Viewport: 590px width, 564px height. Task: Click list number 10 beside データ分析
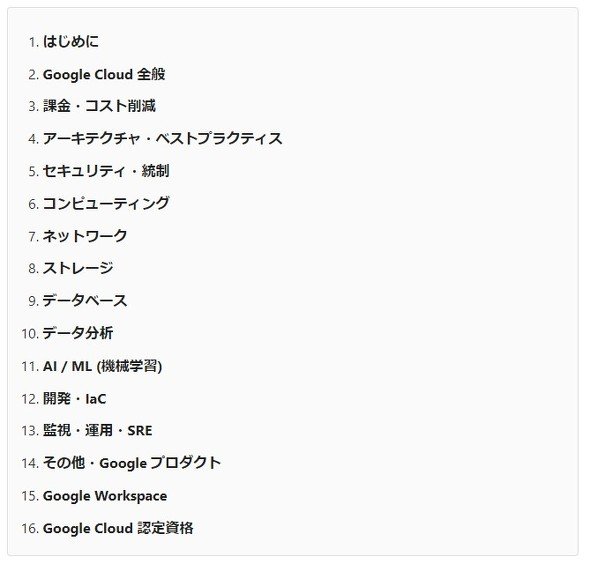[30, 334]
